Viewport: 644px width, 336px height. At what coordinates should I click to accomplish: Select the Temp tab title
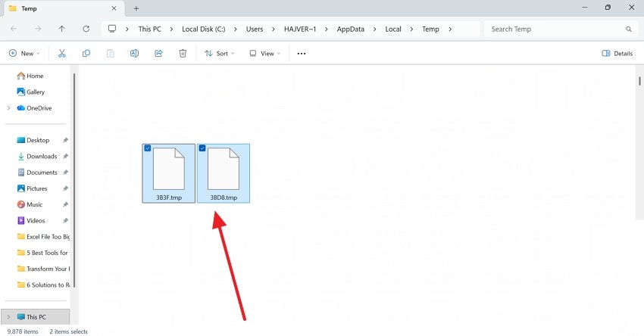[29, 8]
